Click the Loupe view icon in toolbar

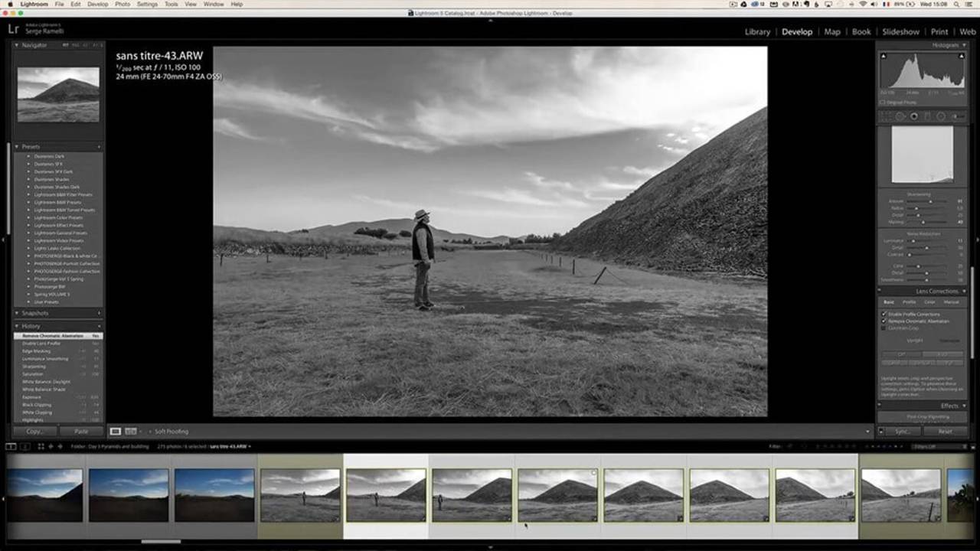[x=116, y=432]
